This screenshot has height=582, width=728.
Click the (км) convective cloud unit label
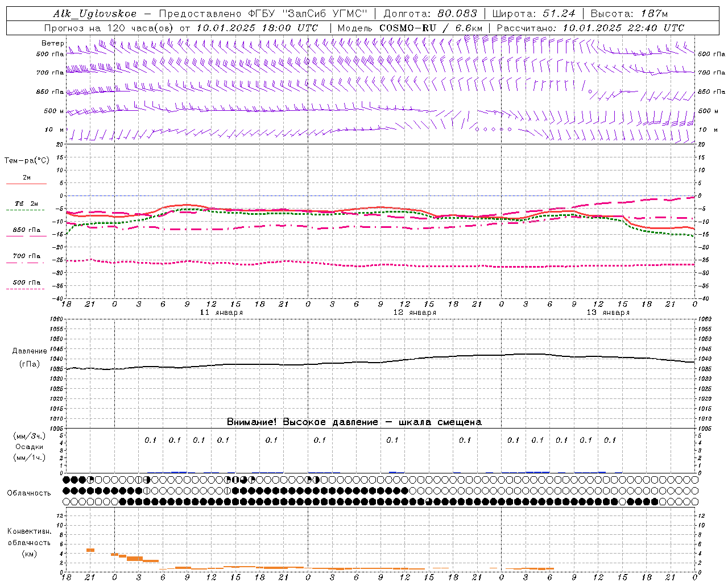[x=29, y=554]
